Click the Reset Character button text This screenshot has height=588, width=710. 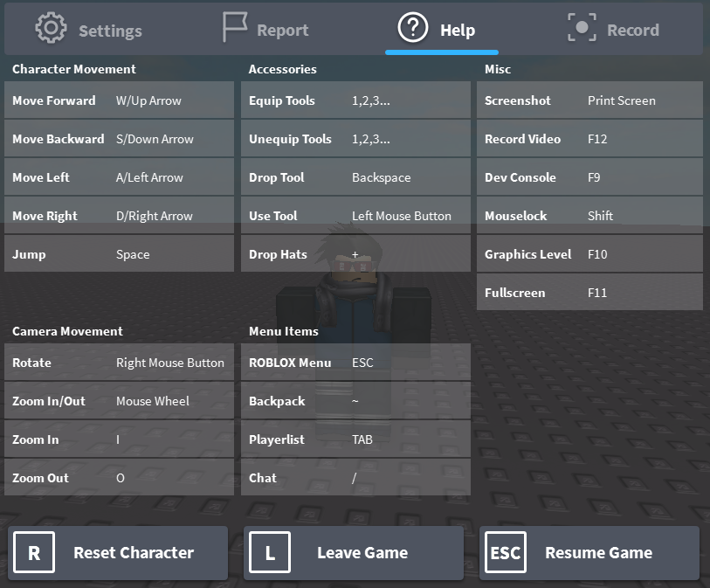pos(134,553)
